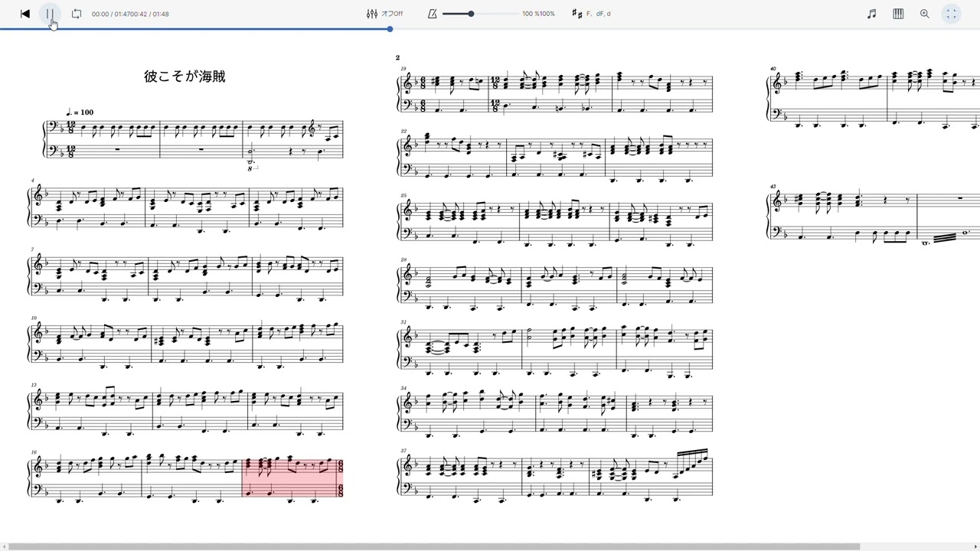Click the score title 彼こそが海賊
The image size is (980, 551).
185,77
